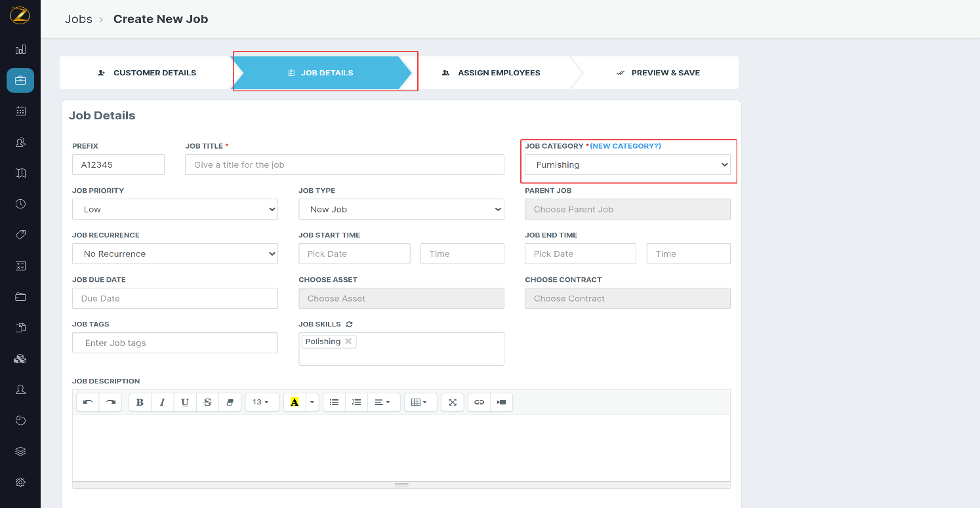Image resolution: width=980 pixels, height=508 pixels.
Task: Click the Job Start Time date picker
Action: coord(355,254)
